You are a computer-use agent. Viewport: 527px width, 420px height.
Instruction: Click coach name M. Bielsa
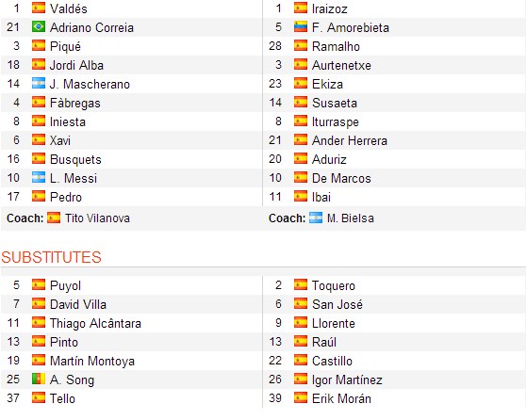click(350, 218)
